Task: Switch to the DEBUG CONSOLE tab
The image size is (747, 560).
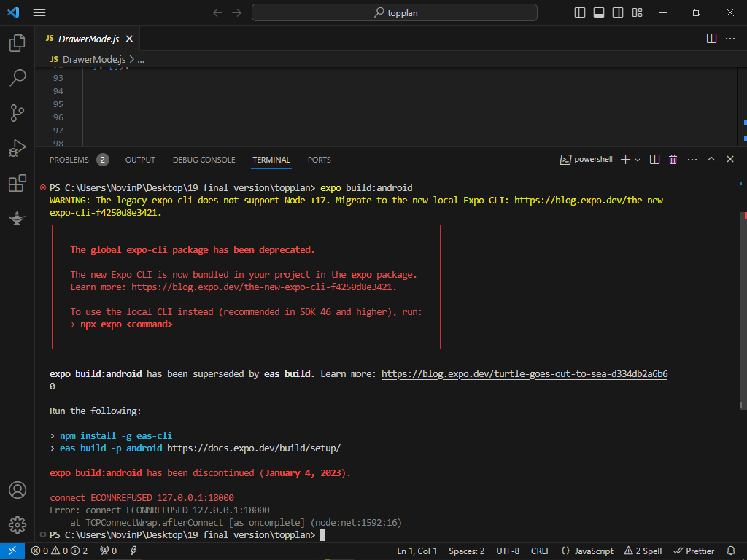Action: (x=204, y=160)
